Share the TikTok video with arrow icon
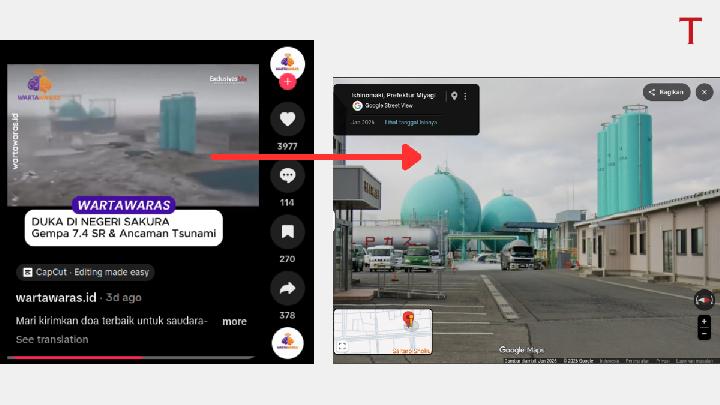Screen dimensions: 720x405 (x=288, y=289)
